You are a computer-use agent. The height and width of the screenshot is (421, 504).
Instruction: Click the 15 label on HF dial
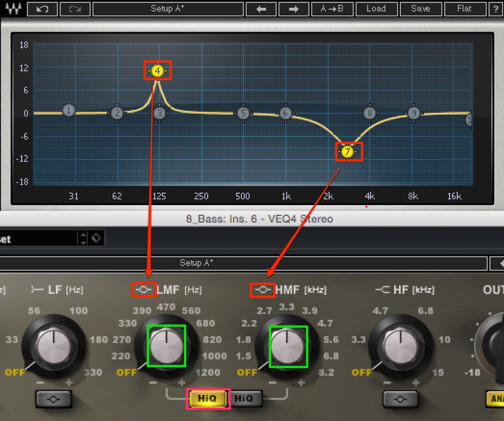pos(438,373)
